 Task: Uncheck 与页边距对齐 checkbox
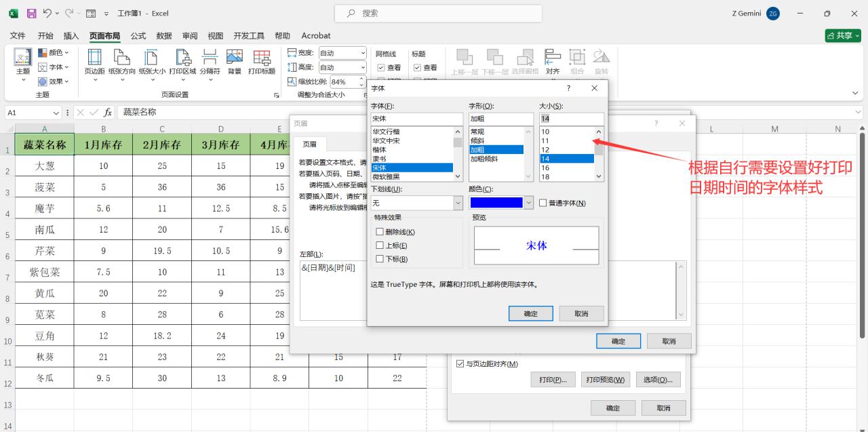click(460, 364)
